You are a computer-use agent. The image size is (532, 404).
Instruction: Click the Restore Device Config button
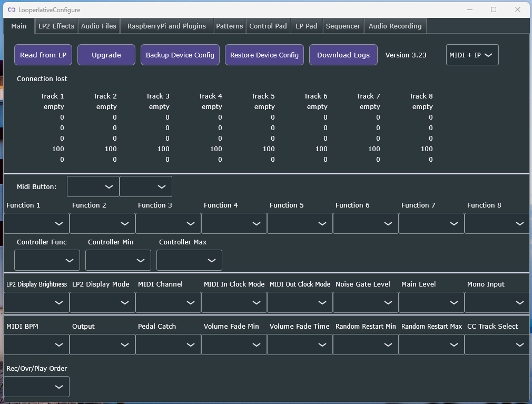click(264, 55)
